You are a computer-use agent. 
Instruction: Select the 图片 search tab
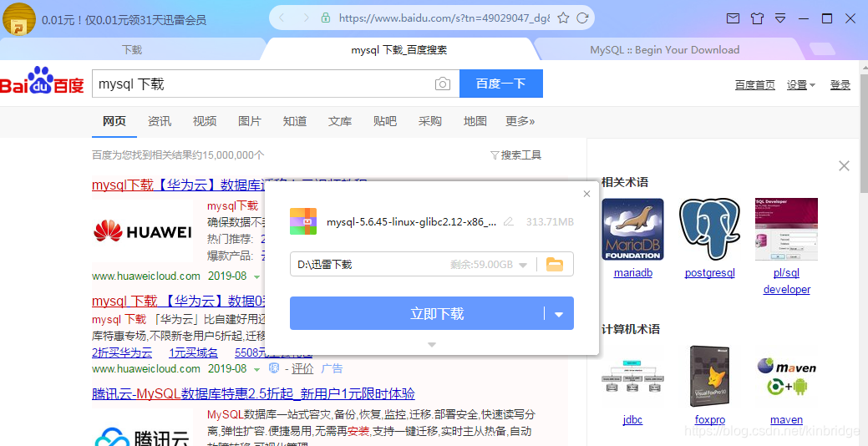[x=250, y=121]
